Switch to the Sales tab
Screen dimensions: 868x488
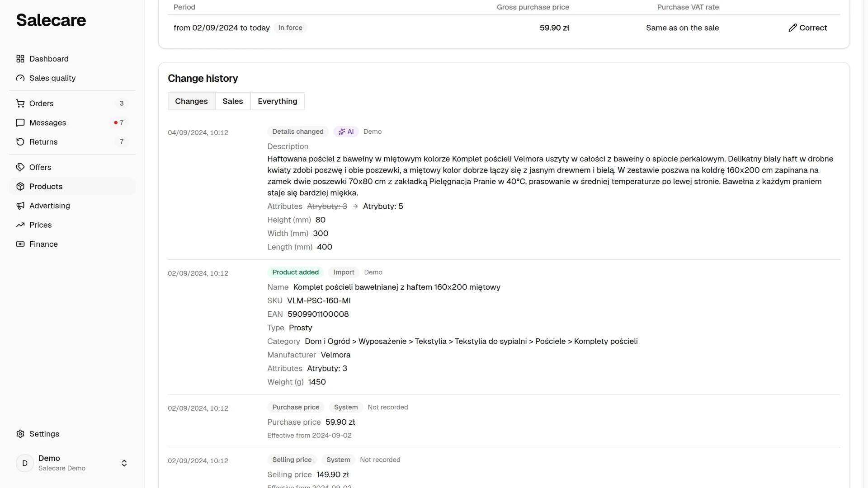(x=233, y=101)
